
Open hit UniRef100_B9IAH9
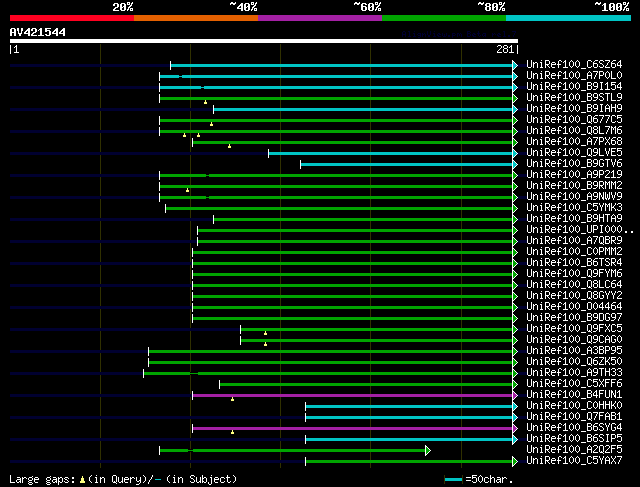pos(574,108)
